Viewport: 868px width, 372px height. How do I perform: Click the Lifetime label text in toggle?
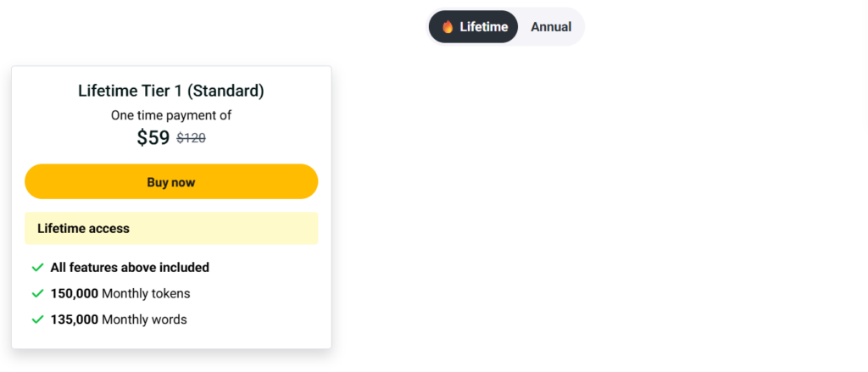(x=484, y=27)
